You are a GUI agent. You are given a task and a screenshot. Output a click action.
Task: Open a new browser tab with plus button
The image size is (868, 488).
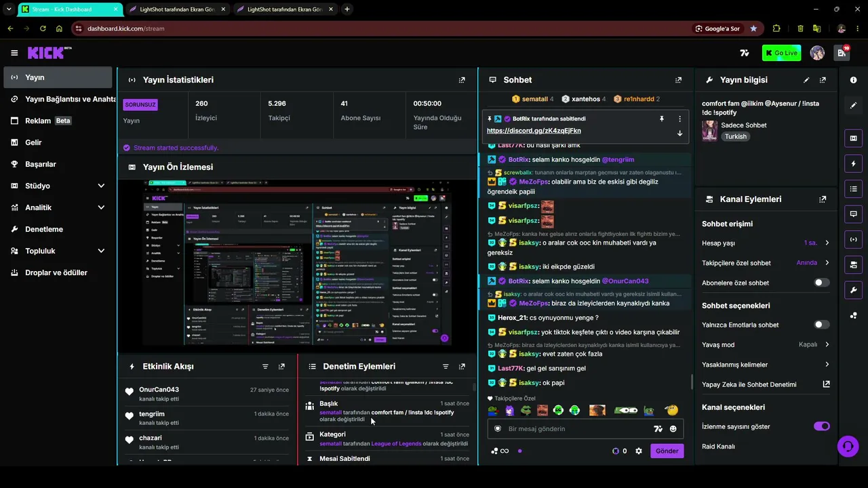click(x=347, y=9)
